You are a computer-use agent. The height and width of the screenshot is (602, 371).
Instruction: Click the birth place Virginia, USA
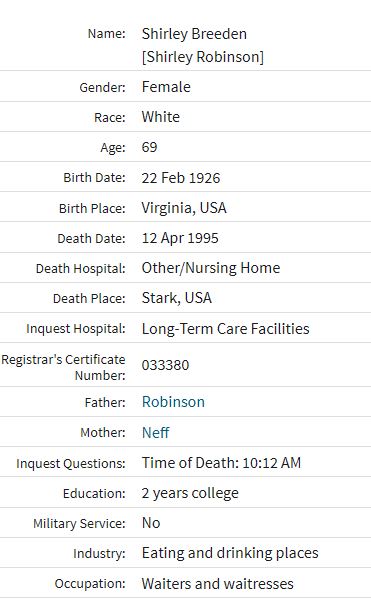pyautogui.click(x=184, y=208)
